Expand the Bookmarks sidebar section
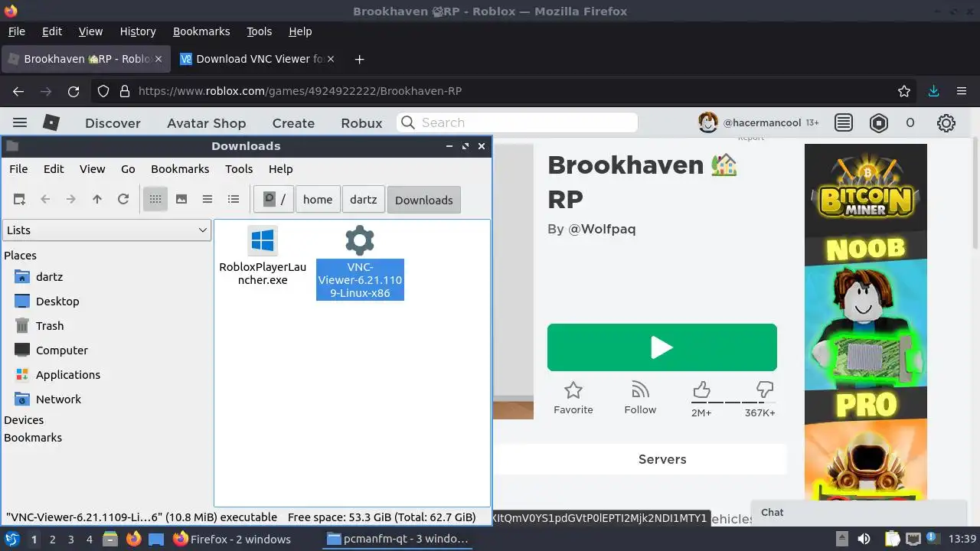The height and width of the screenshot is (551, 980). [x=33, y=437]
